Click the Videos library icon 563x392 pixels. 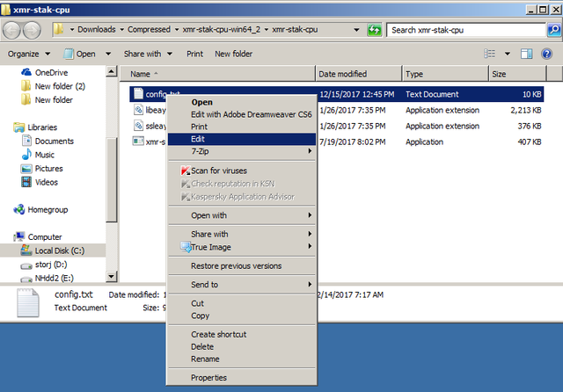26,182
